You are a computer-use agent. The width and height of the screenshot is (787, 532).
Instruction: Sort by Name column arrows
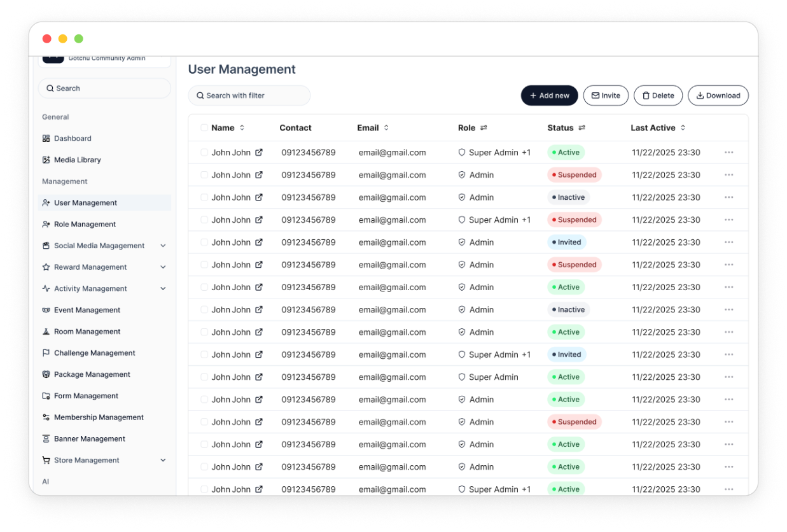(242, 128)
